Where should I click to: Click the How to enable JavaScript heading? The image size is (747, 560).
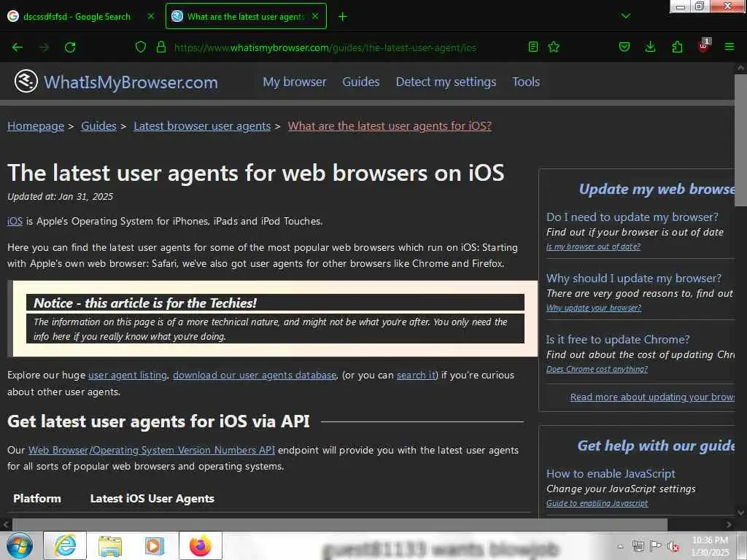coord(611,474)
